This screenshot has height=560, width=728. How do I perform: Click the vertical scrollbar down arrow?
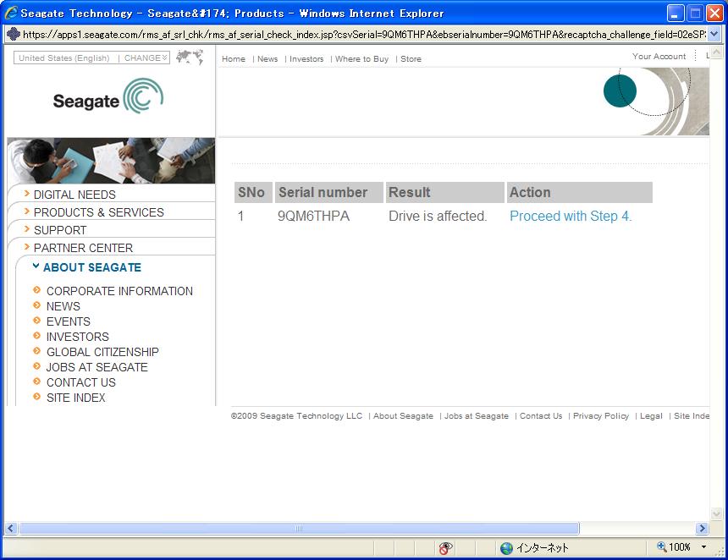pyautogui.click(x=716, y=513)
